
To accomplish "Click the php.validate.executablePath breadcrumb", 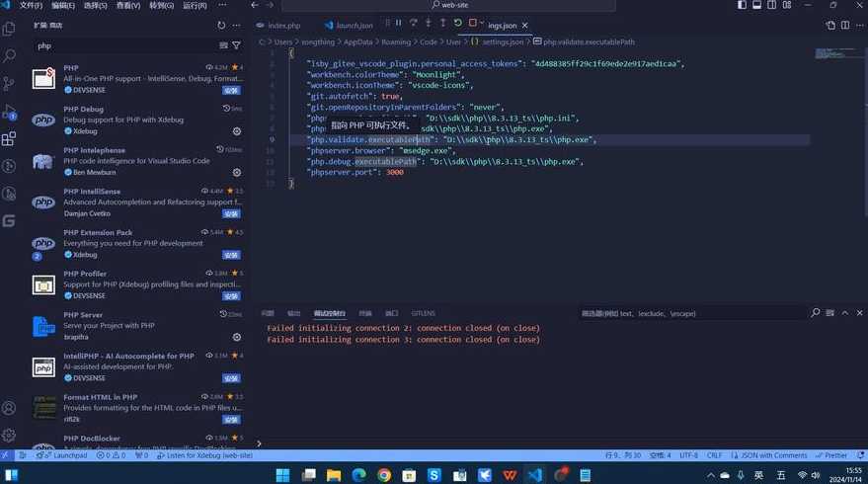I will tap(589, 42).
